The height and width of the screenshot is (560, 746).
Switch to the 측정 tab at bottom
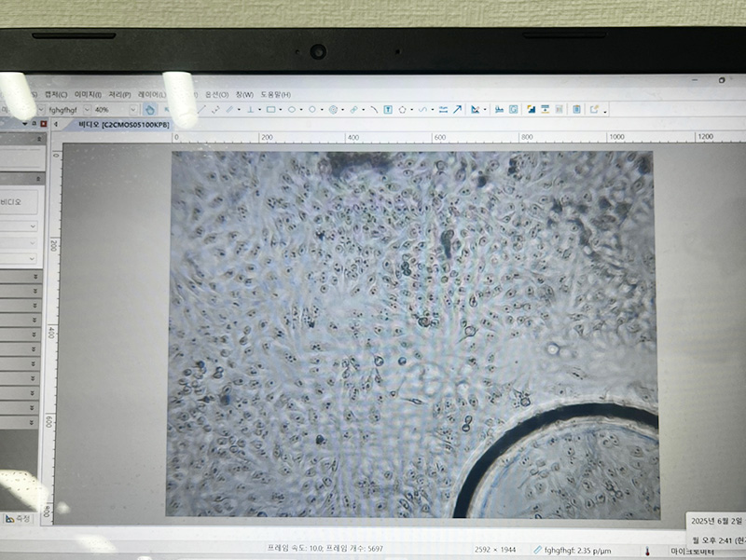click(x=21, y=518)
